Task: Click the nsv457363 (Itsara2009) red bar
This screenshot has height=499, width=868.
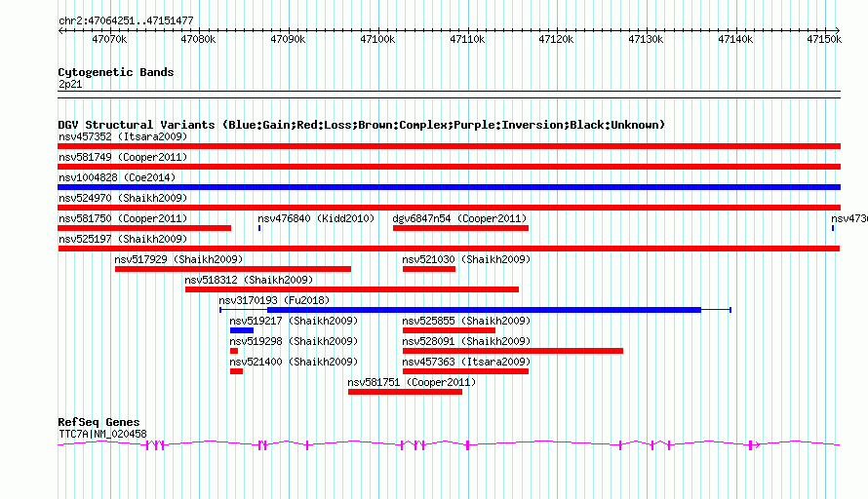Action: 465,371
